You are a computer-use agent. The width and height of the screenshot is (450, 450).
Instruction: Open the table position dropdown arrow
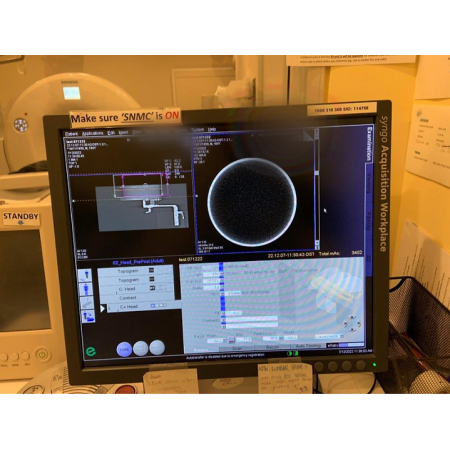[281, 338]
